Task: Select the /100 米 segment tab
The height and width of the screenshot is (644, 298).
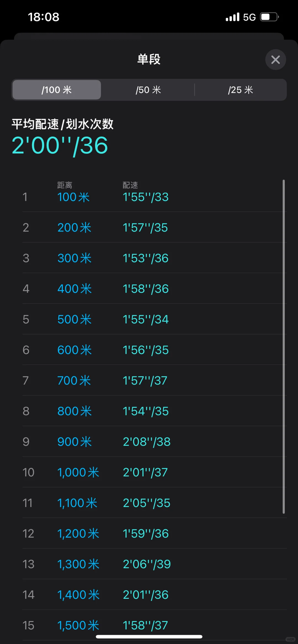Action: 57,90
